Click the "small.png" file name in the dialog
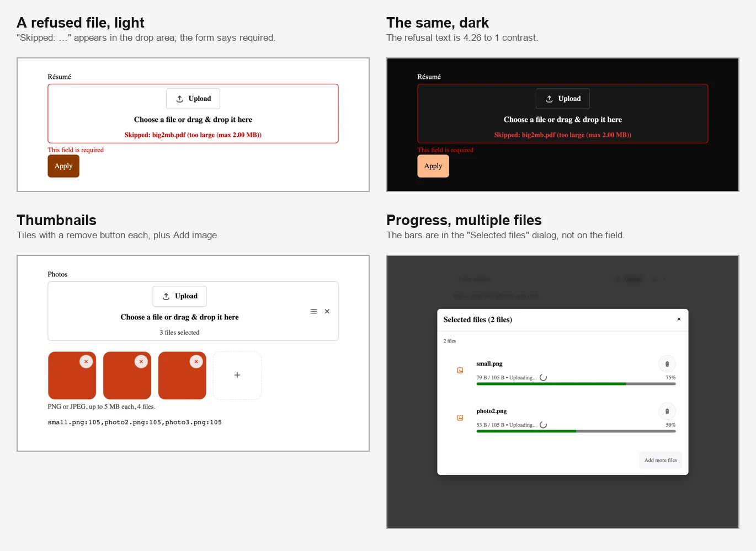This screenshot has width=756, height=551. (x=489, y=364)
